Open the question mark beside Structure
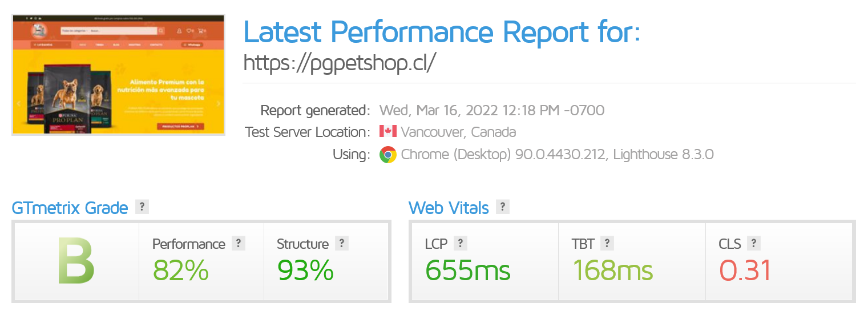This screenshot has width=868, height=319. pos(341,243)
